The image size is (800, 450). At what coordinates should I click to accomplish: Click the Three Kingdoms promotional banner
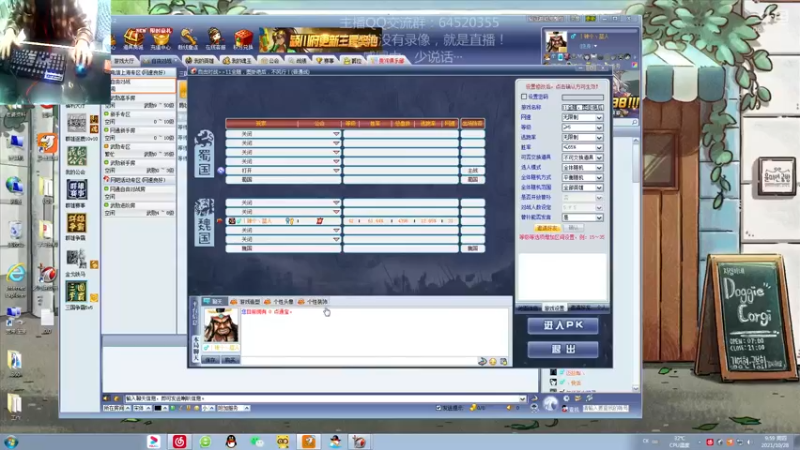pyautogui.click(x=320, y=40)
